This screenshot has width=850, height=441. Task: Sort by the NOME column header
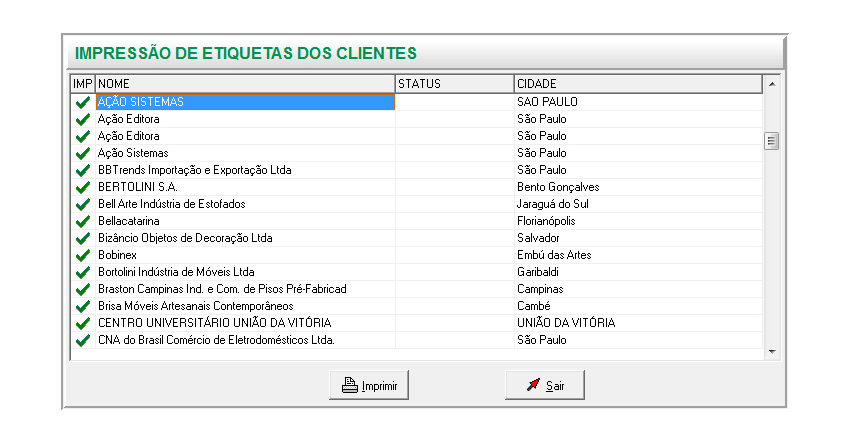point(245,84)
